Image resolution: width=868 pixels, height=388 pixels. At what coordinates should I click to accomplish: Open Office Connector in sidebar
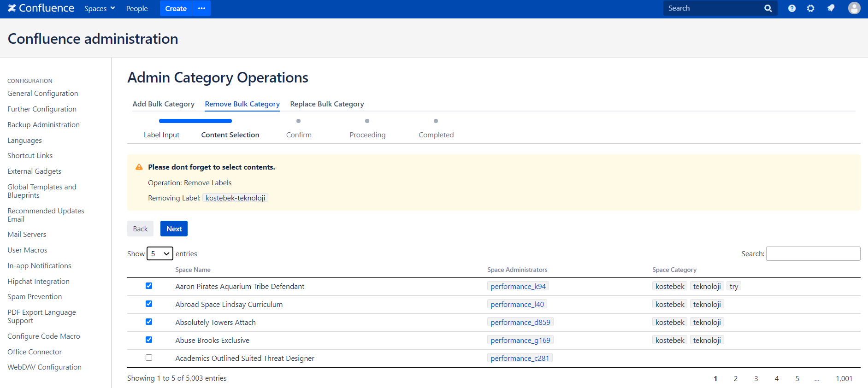(x=35, y=352)
